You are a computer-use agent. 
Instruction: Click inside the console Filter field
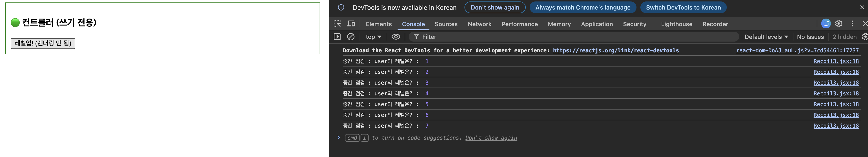[573, 37]
